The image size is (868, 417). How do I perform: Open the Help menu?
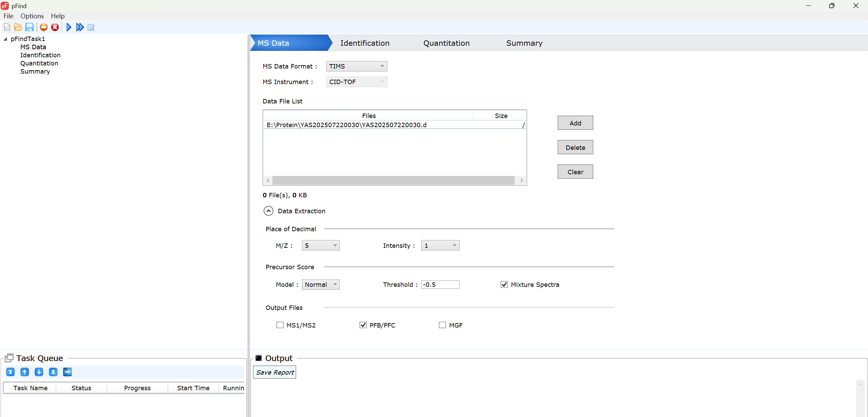coord(58,16)
